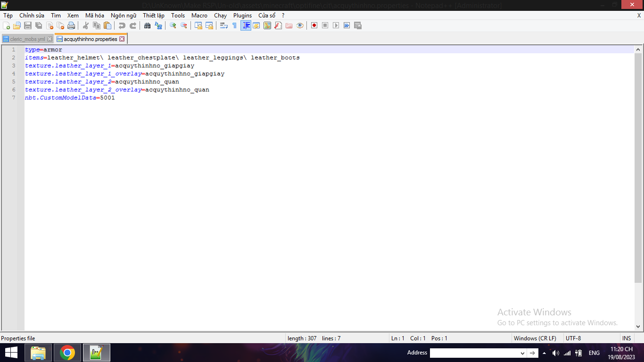
Task: Expand the hidden system tray icons arrow
Action: click(545, 353)
